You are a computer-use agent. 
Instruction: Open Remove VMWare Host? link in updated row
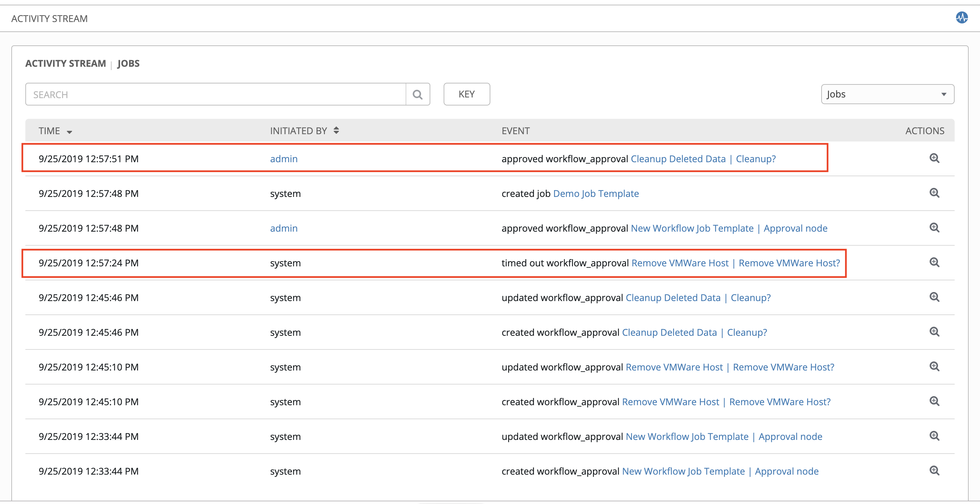point(783,367)
